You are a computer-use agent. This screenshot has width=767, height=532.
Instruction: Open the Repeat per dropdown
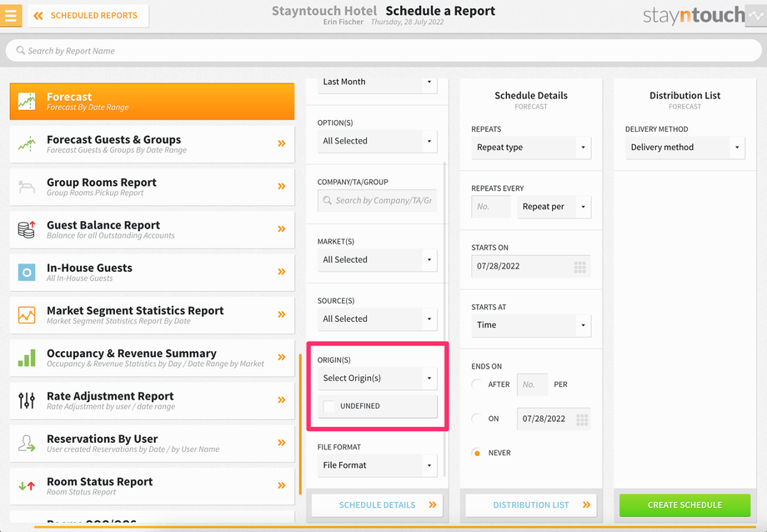click(554, 207)
